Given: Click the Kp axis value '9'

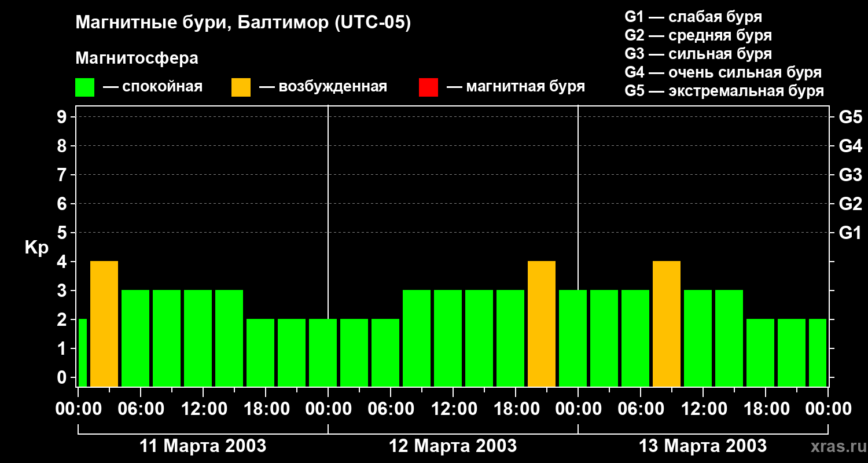Looking at the screenshot, I should pos(63,117).
